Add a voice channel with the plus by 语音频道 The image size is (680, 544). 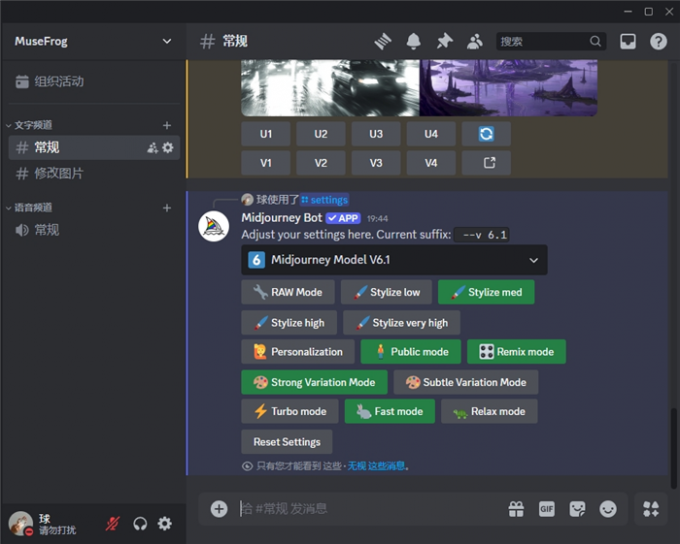point(167,208)
